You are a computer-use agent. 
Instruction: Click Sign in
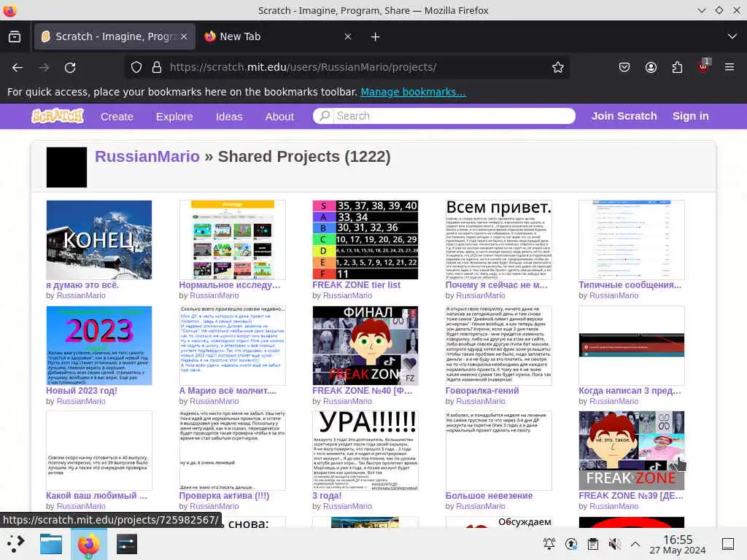[690, 116]
